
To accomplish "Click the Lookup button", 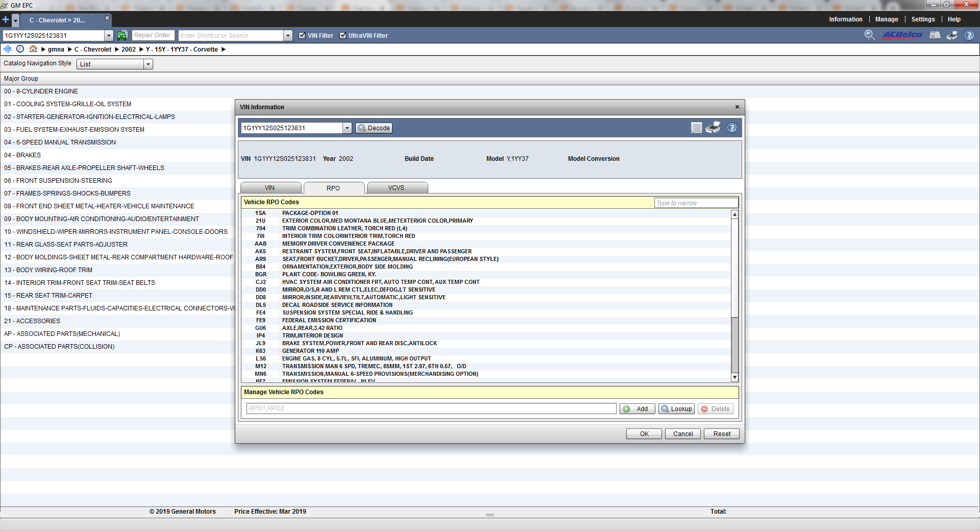I will (676, 408).
